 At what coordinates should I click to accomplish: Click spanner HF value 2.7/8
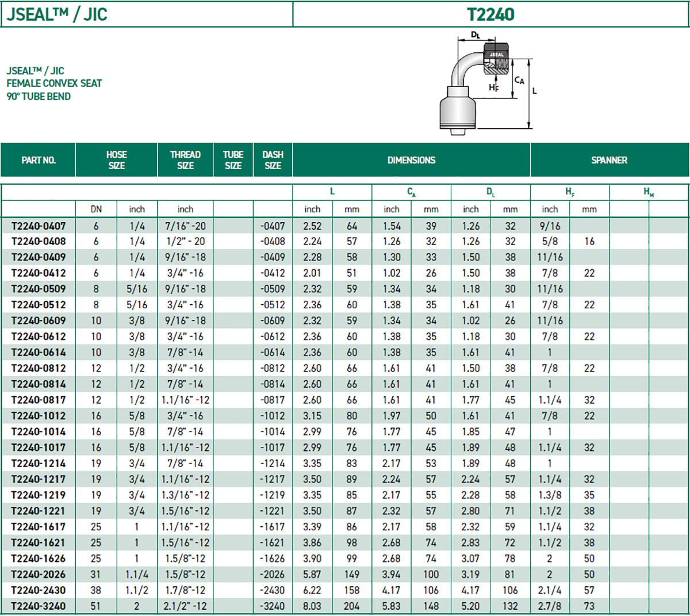click(x=550, y=606)
